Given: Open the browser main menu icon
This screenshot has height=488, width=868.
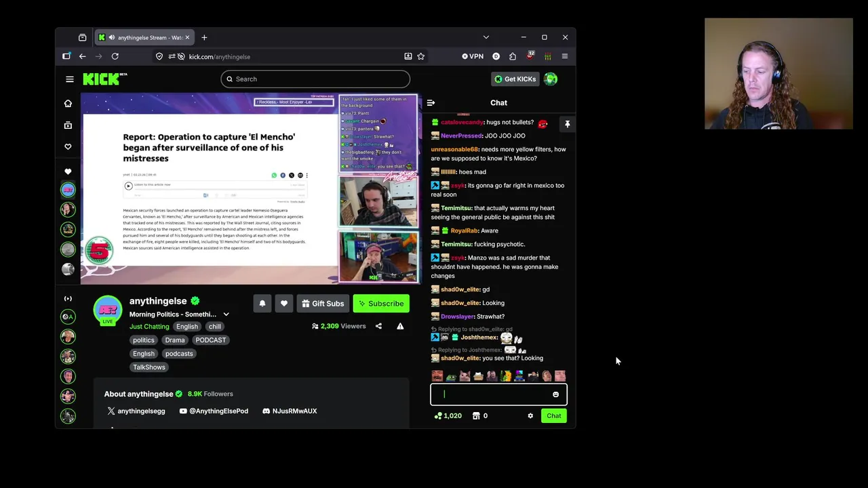Looking at the screenshot, I should [564, 57].
